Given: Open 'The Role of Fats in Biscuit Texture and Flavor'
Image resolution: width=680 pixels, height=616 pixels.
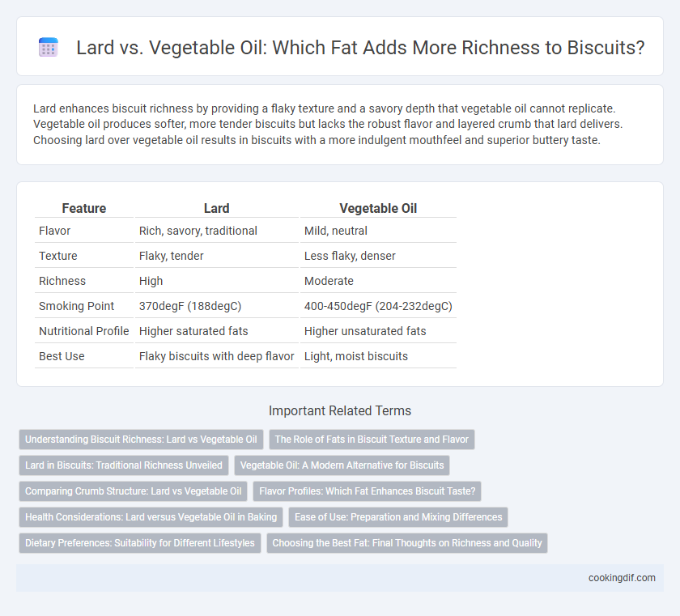Looking at the screenshot, I should coord(372,440).
